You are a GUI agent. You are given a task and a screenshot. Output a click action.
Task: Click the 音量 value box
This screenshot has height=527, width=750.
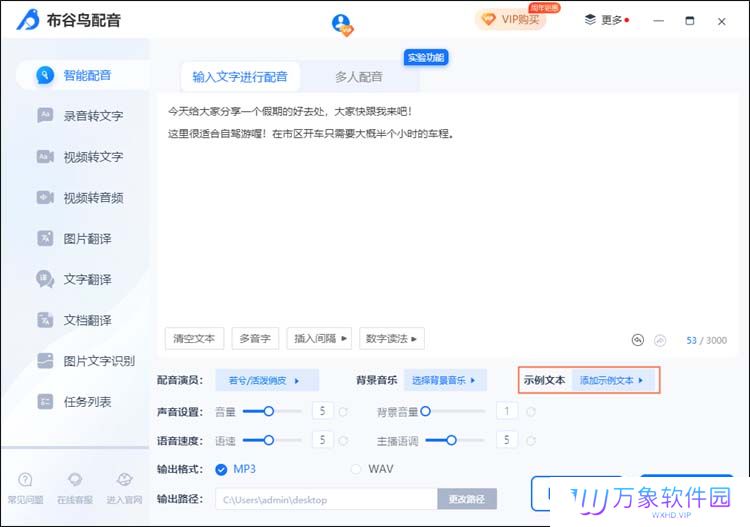[323, 411]
